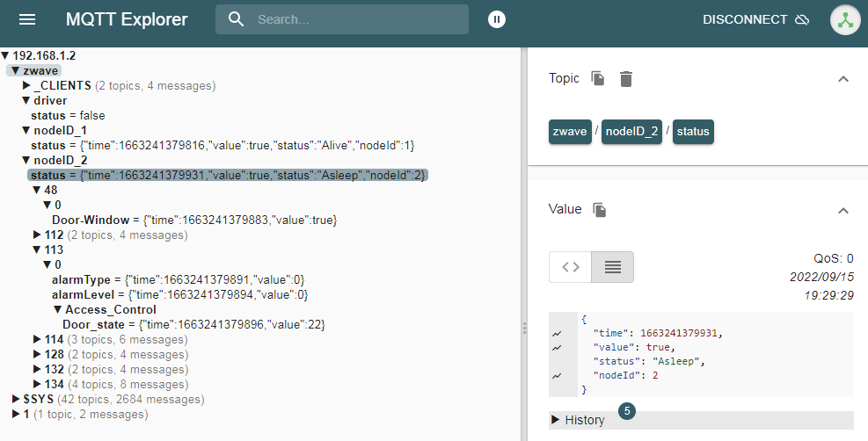Click the search magnifier icon
Viewport: 868px width, 441px height.
[237, 19]
